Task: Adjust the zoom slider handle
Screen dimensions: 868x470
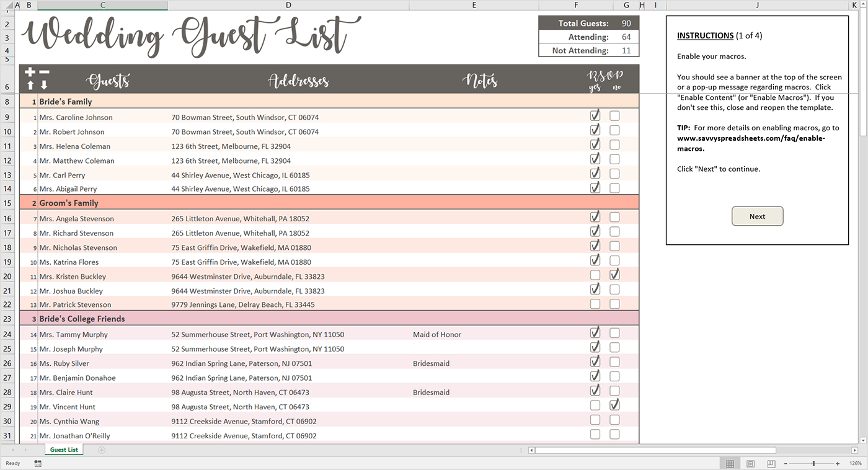Action: coord(814,464)
